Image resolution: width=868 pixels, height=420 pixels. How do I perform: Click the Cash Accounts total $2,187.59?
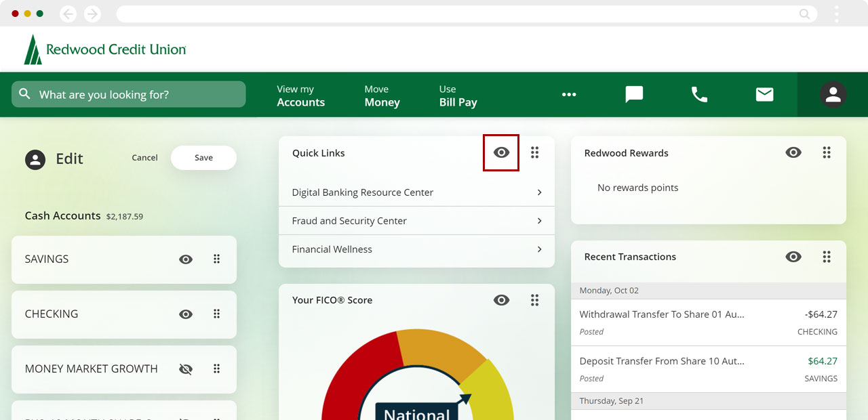(124, 217)
